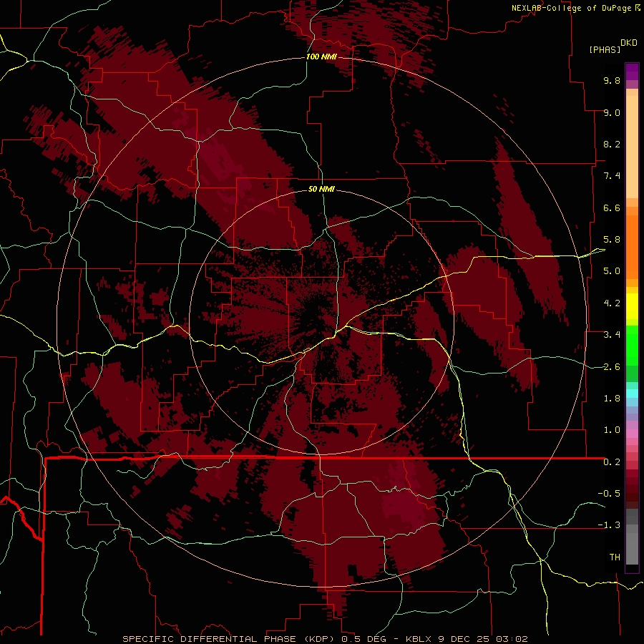Click the 0.2 scale value
This screenshot has height=644, width=644.
(x=612, y=462)
